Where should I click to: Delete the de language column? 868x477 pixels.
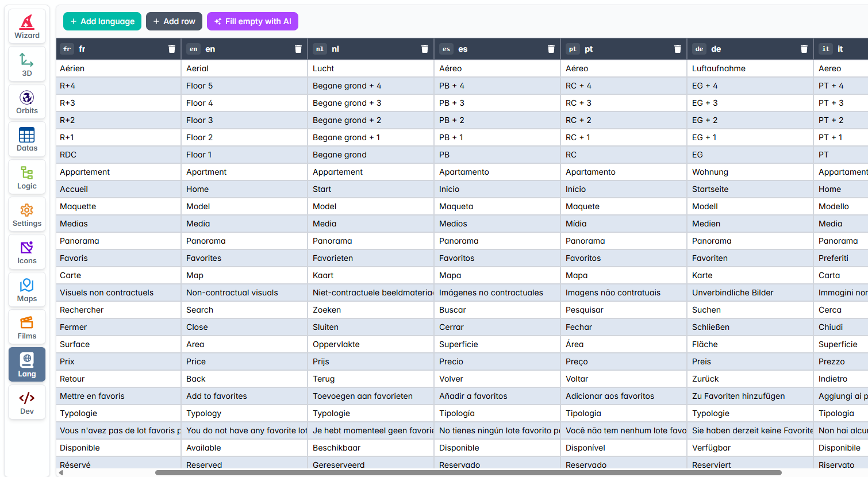(x=804, y=49)
